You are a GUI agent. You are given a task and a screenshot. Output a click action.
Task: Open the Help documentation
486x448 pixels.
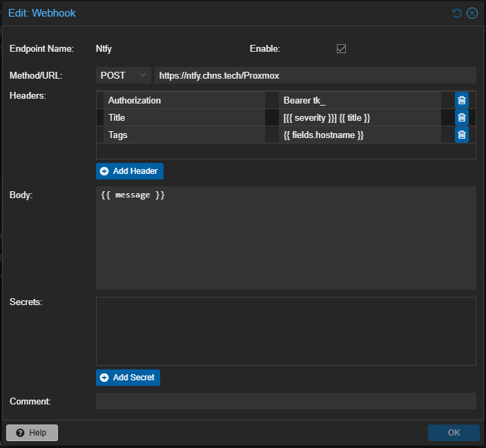[x=32, y=433]
